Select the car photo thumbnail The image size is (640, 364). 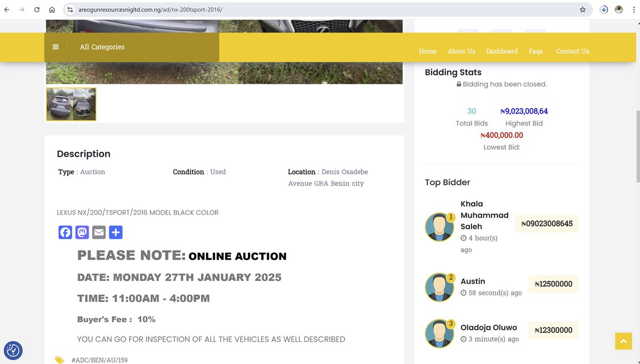click(x=71, y=104)
